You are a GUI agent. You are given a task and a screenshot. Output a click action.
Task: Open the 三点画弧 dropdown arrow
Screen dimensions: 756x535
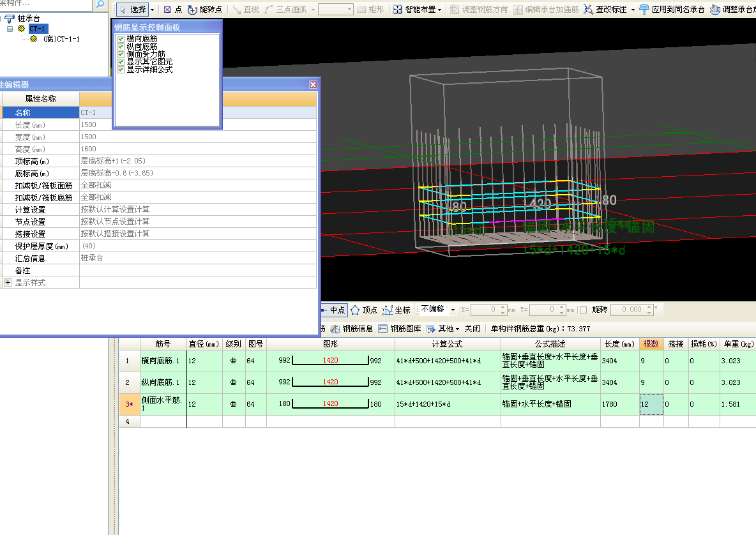click(314, 10)
